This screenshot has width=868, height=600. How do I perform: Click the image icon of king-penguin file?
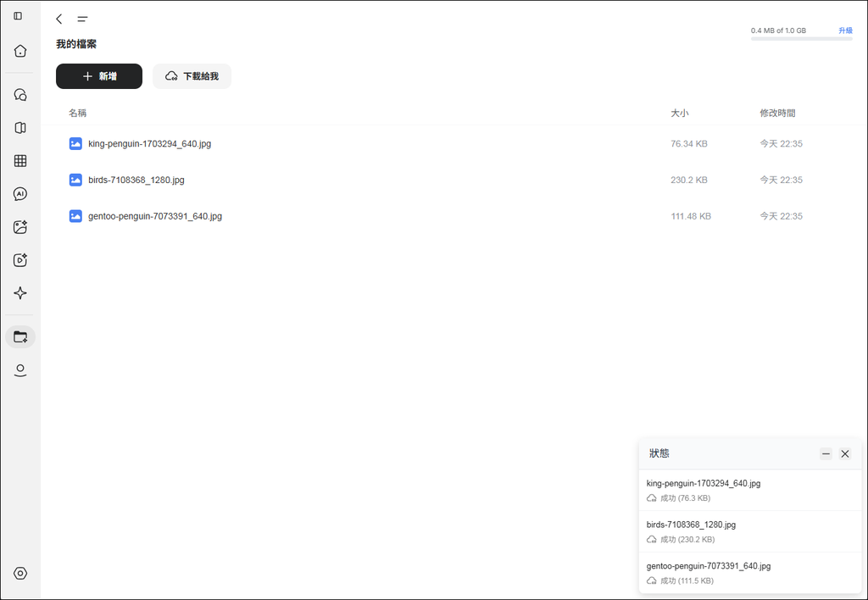coord(75,144)
